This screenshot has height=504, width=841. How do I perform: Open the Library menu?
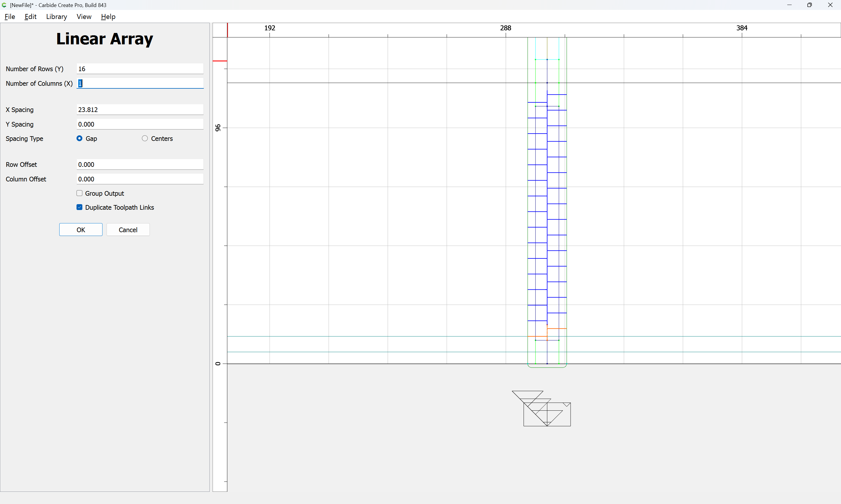click(56, 17)
